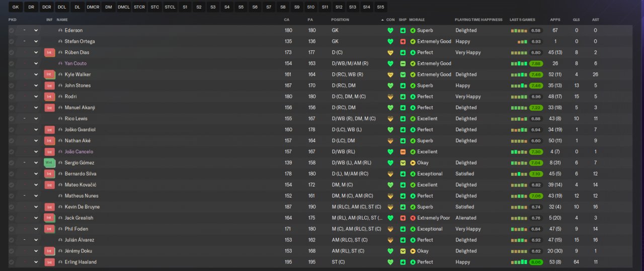Image resolution: width=644 pixels, height=271 pixels.
Task: Click Rodri's Int status badge
Action: pos(49,97)
